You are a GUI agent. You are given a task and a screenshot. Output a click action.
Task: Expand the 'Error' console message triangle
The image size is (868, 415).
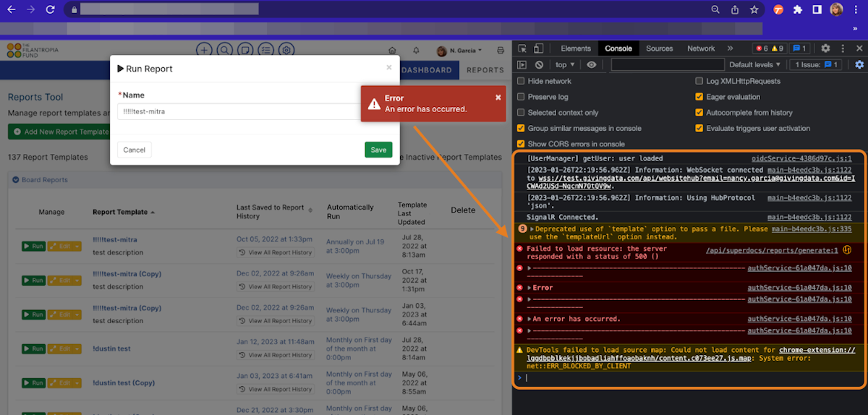[x=528, y=288]
